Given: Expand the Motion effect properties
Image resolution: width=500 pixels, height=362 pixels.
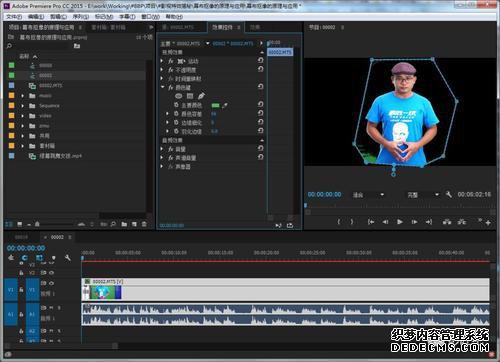Looking at the screenshot, I should point(162,61).
